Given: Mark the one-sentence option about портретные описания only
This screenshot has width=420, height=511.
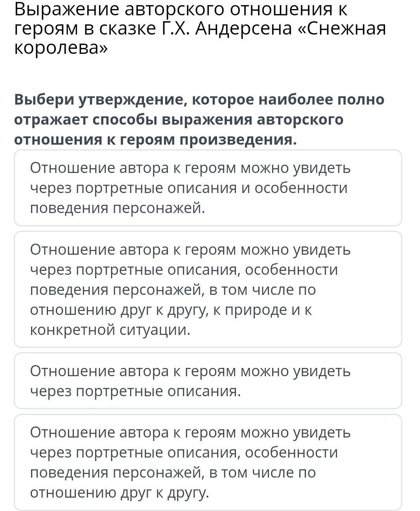Looking at the screenshot, I should (208, 380).
